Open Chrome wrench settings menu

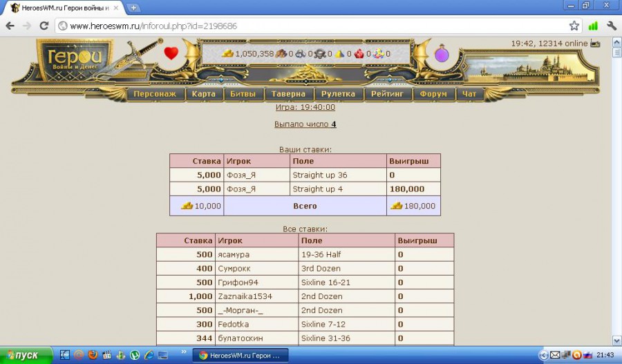[612, 26]
